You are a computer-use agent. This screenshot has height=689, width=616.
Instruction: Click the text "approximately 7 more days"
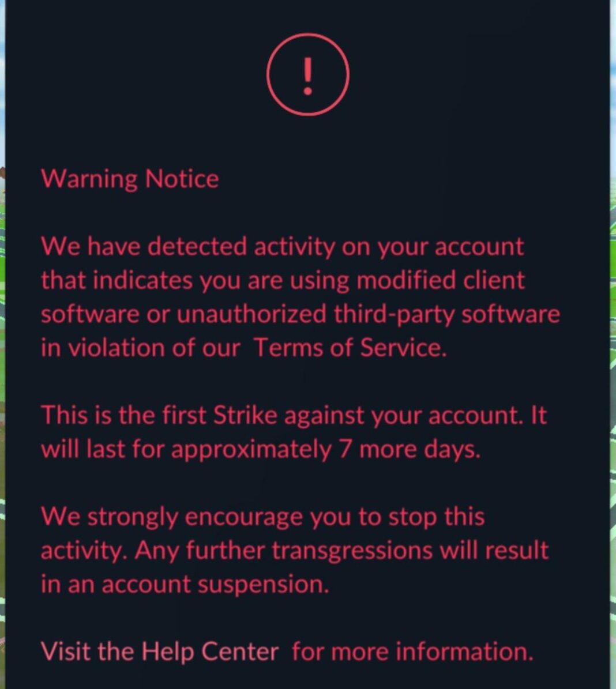[x=325, y=449]
